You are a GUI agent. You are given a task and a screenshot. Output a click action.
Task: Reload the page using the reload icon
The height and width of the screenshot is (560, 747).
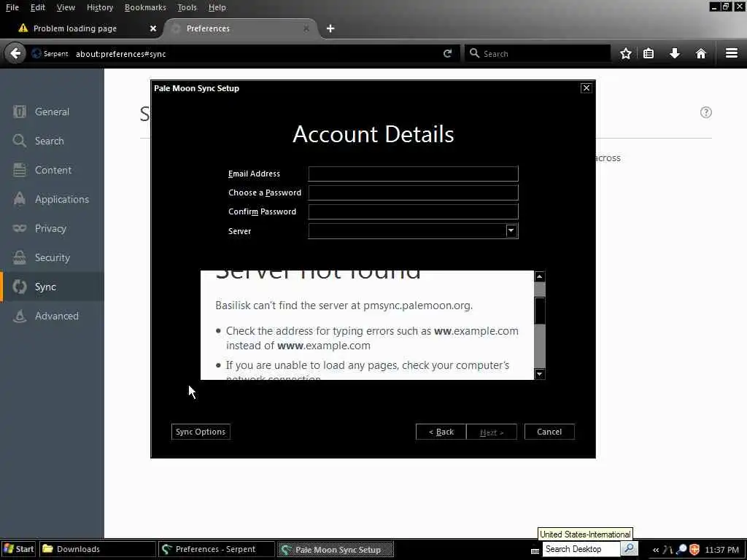point(447,53)
